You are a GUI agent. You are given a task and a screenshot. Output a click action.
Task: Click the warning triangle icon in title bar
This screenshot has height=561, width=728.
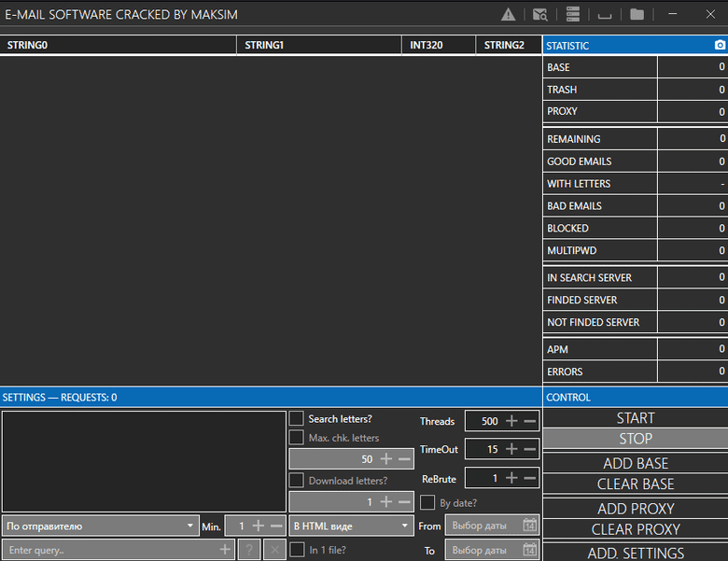(x=509, y=14)
